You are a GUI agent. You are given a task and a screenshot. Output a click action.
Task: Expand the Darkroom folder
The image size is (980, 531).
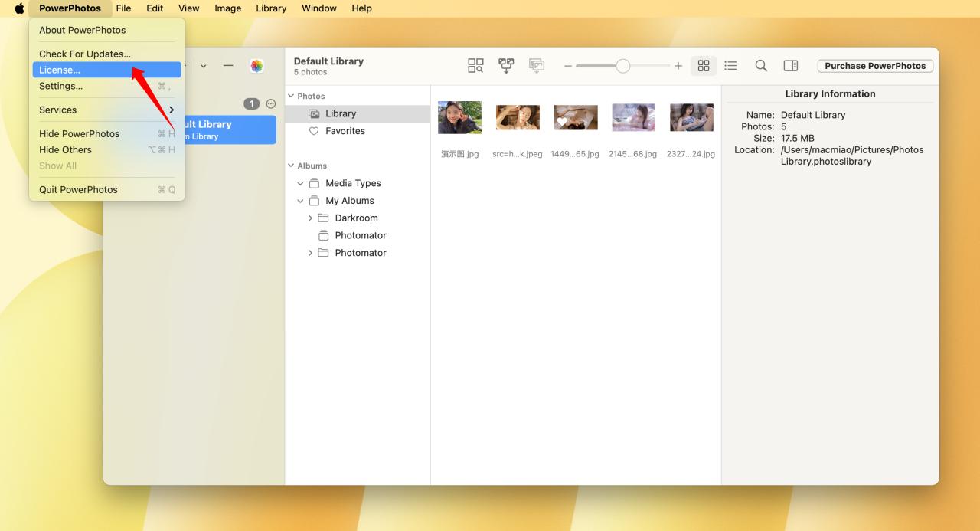coord(310,218)
